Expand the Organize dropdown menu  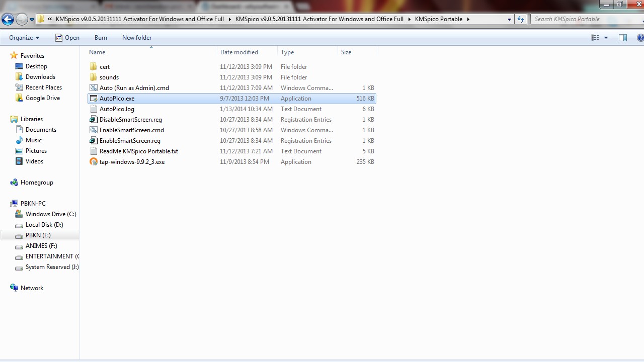point(24,38)
